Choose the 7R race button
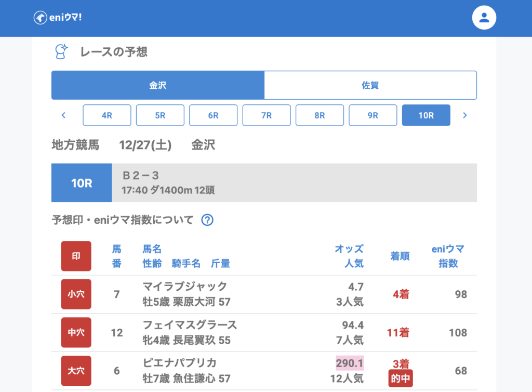532x392 pixels. tap(267, 115)
